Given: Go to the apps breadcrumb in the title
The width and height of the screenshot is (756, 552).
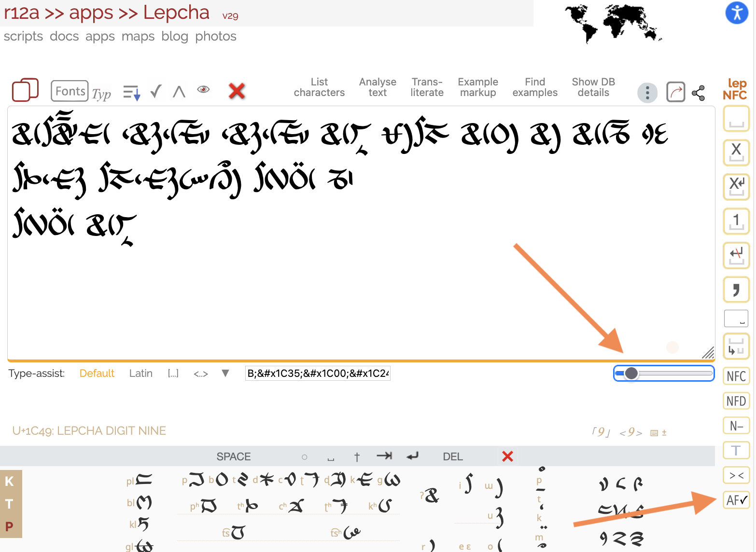Looking at the screenshot, I should (x=91, y=13).
